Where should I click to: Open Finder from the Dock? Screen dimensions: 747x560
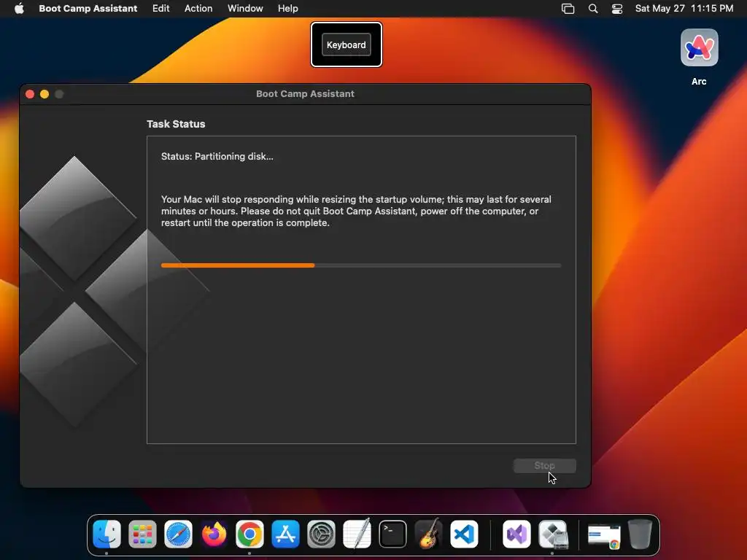107,534
